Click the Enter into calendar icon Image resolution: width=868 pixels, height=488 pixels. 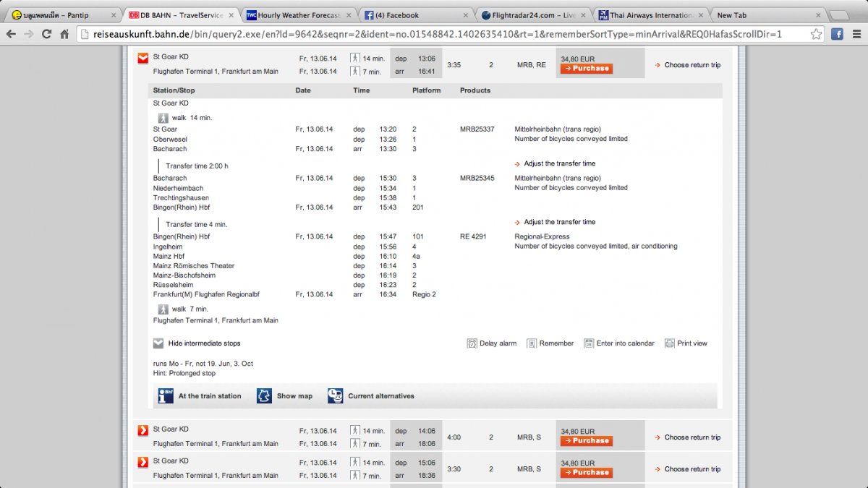click(589, 343)
